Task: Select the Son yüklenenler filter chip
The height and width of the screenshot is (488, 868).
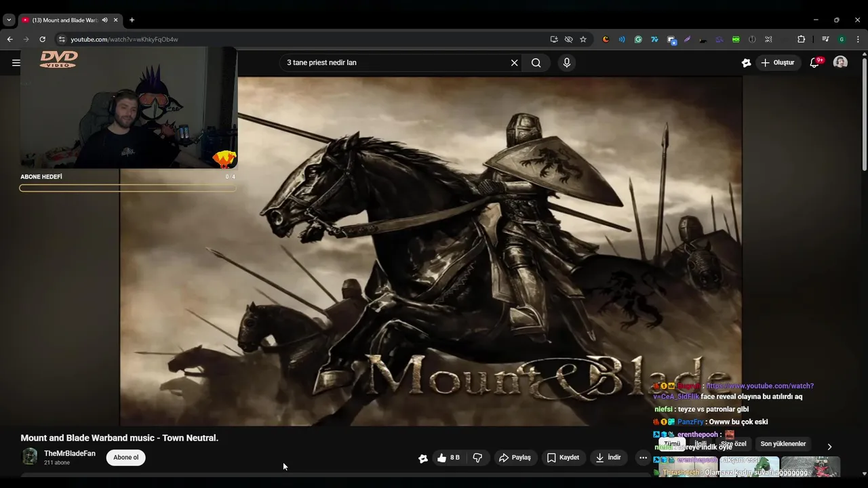Action: tap(783, 444)
